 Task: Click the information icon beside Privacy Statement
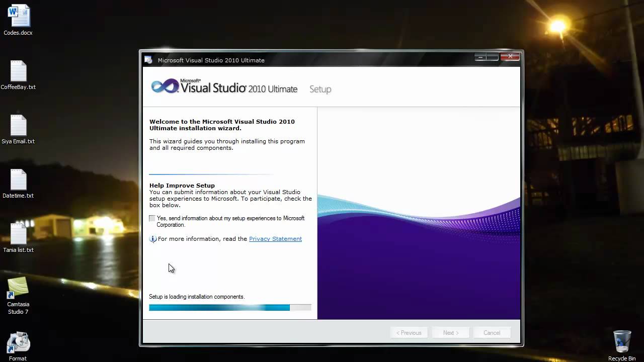click(153, 239)
